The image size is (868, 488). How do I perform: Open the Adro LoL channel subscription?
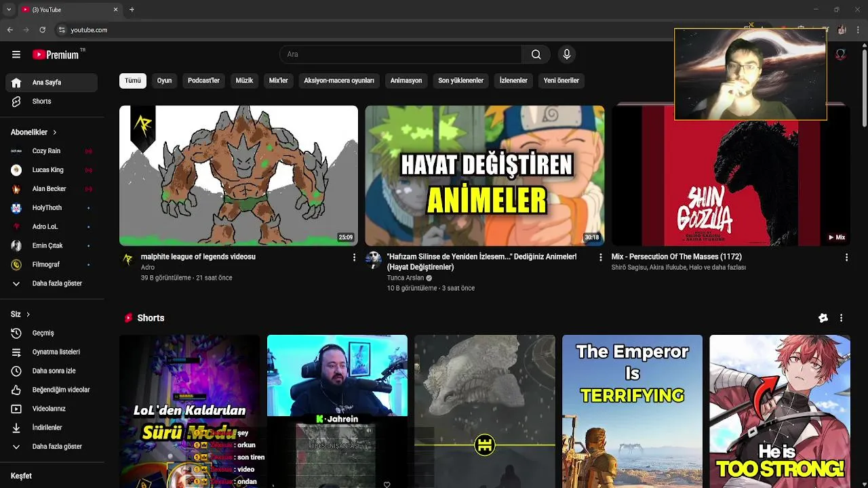[52, 226]
